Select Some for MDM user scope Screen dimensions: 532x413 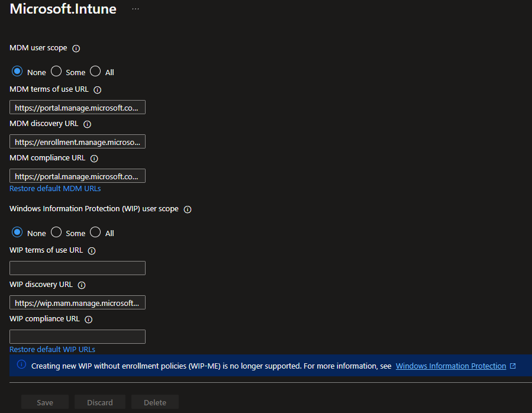56,71
